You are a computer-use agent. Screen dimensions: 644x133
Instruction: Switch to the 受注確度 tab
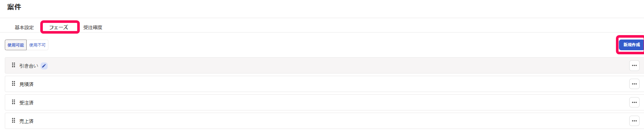click(x=93, y=27)
